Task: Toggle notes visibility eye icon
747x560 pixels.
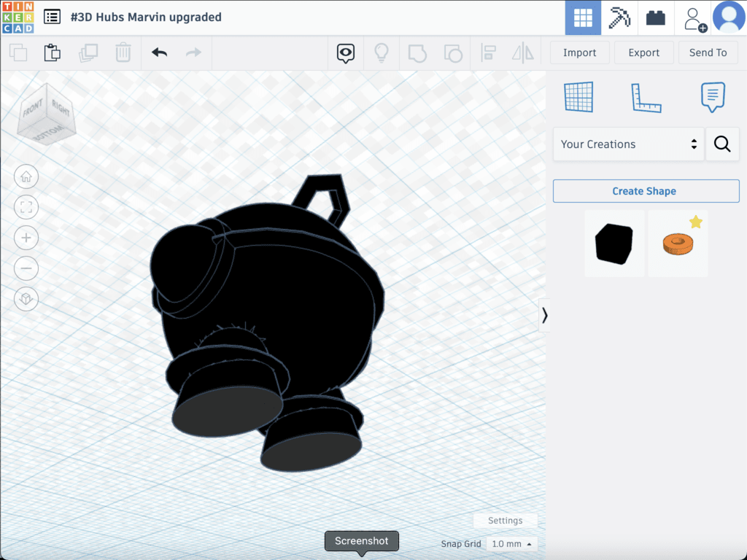Action: point(345,52)
